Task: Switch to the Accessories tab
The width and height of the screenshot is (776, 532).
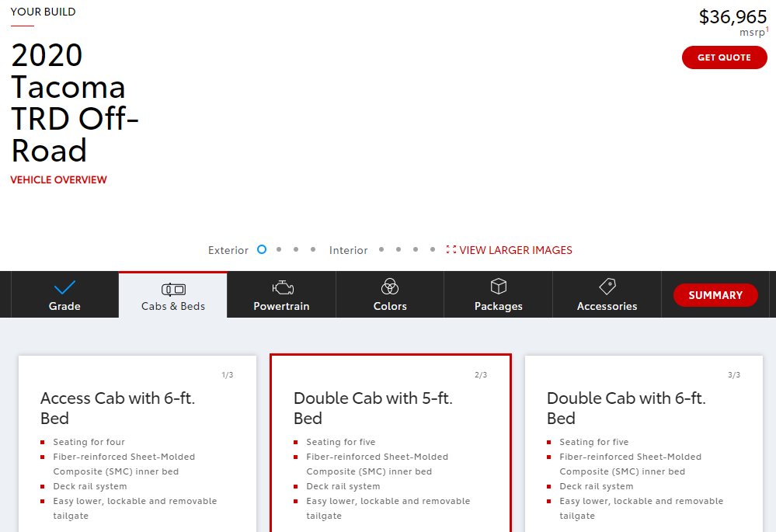Action: [x=607, y=295]
